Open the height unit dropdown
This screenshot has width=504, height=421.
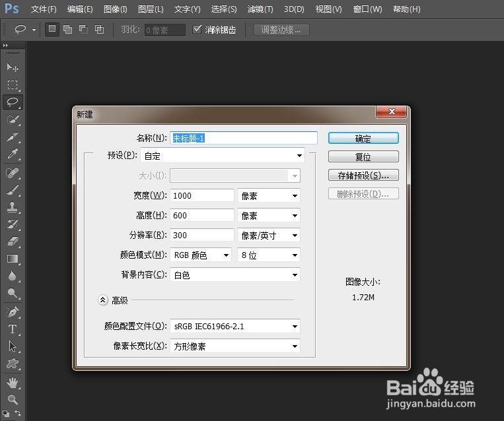(268, 216)
